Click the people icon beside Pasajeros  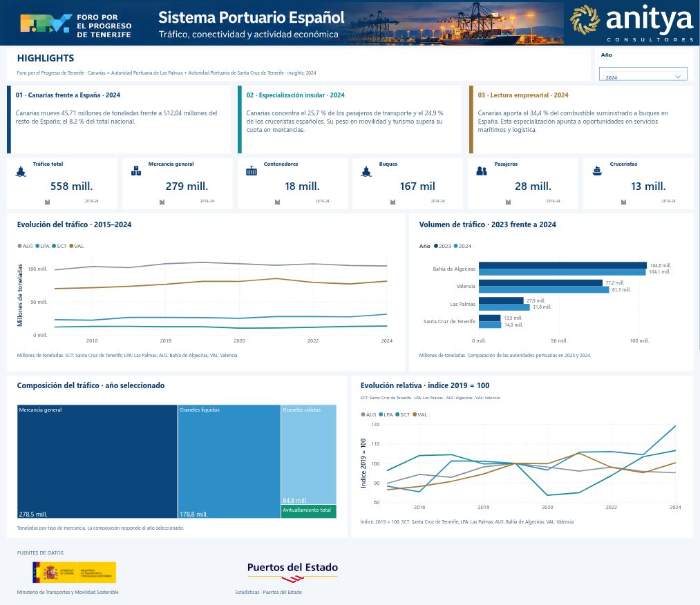482,171
